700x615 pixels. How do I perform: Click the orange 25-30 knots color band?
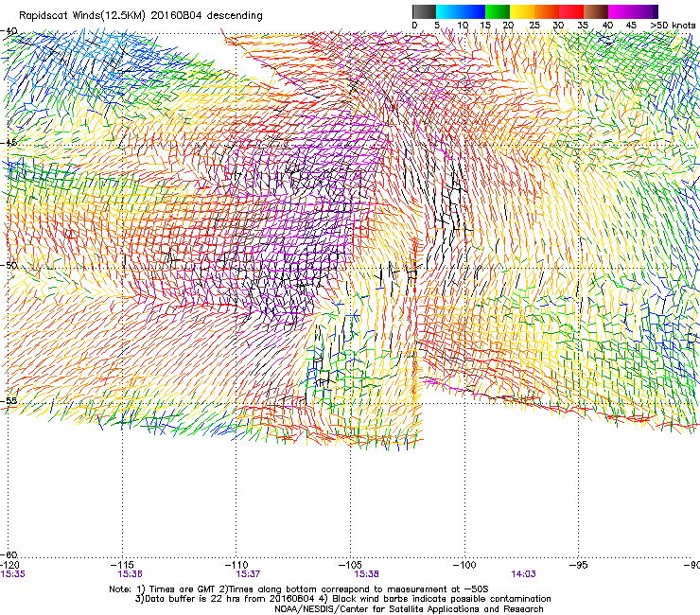tap(547, 11)
